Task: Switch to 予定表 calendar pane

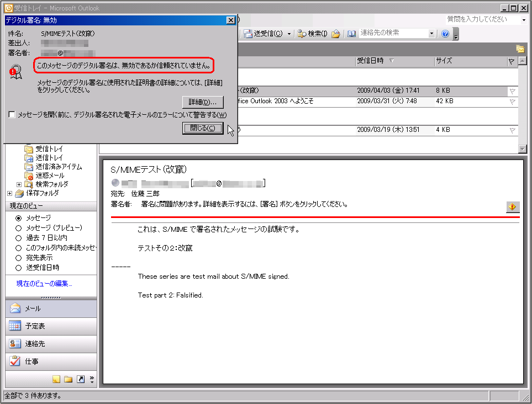Action: tap(51, 326)
